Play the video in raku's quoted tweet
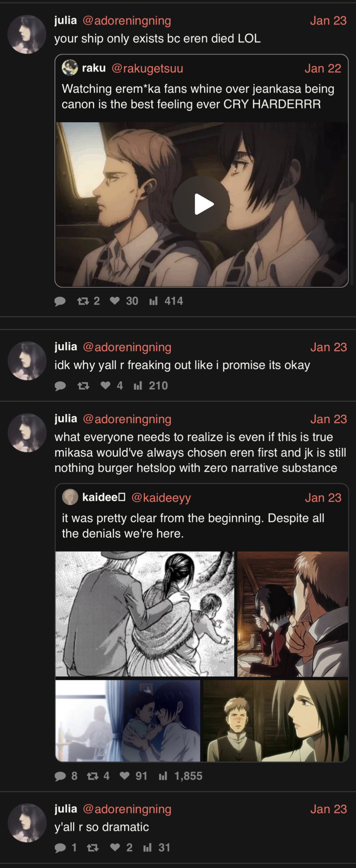 201,204
